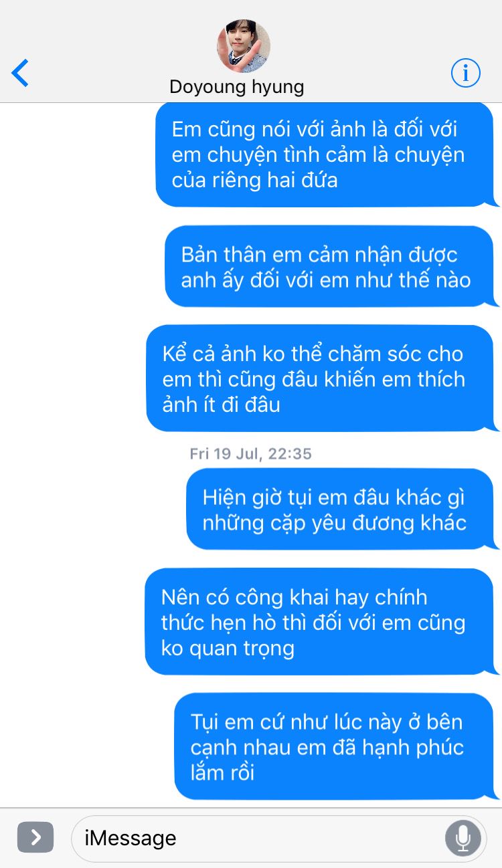Tap the bubble 'Hiện giờ tụi em đâu khác gì'
This screenshot has height=868, width=502.
pyautogui.click(x=342, y=510)
